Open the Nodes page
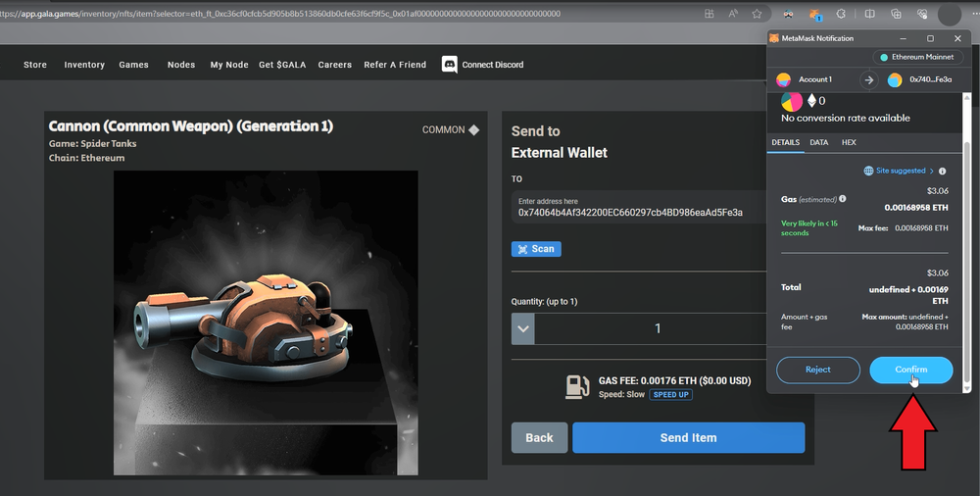The image size is (980, 496). pyautogui.click(x=181, y=65)
